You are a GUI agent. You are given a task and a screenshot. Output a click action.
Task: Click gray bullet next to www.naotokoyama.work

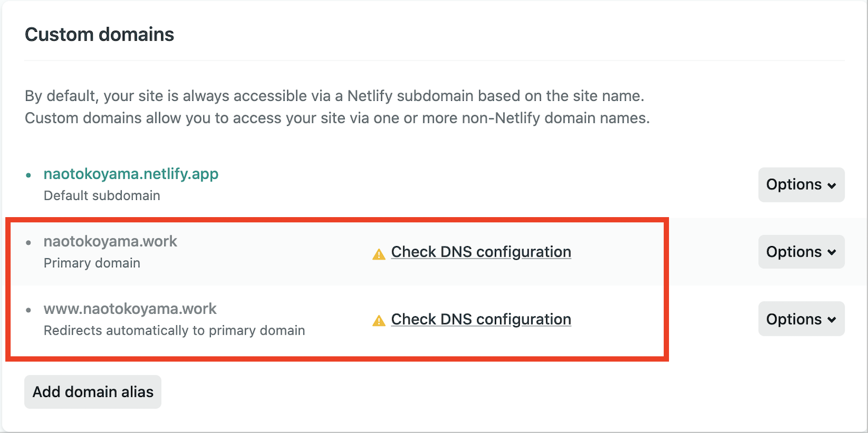click(x=28, y=310)
